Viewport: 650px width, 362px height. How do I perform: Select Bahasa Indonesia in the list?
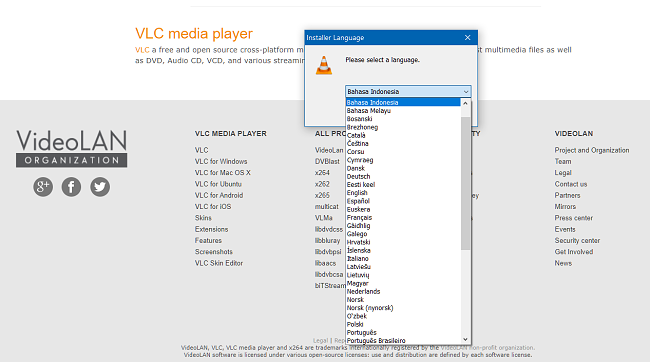(403, 102)
